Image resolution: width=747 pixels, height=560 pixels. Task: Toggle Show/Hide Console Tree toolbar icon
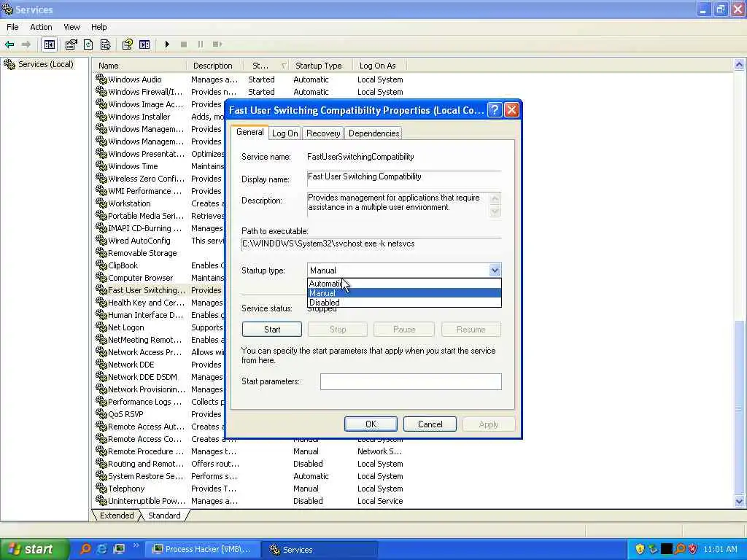(50, 44)
